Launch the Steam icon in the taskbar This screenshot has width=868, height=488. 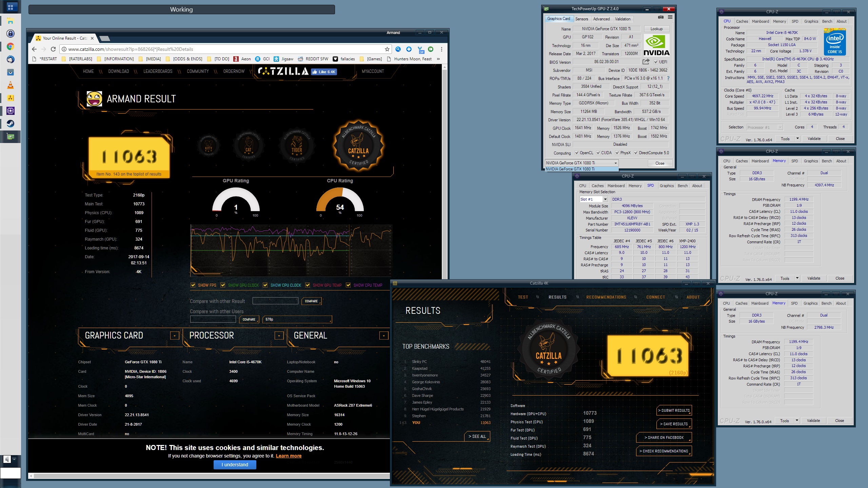pos(11,124)
